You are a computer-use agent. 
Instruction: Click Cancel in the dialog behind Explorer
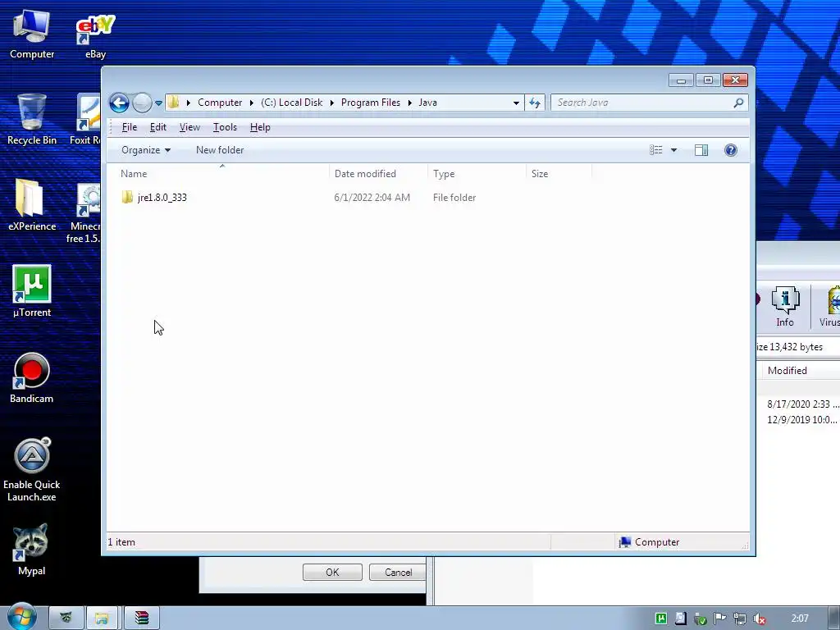pyautogui.click(x=398, y=572)
